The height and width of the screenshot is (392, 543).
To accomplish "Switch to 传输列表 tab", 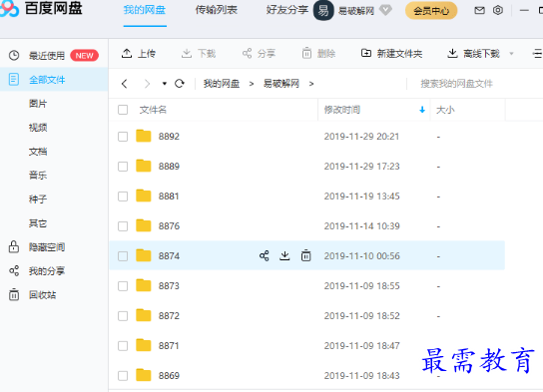I will coord(216,10).
